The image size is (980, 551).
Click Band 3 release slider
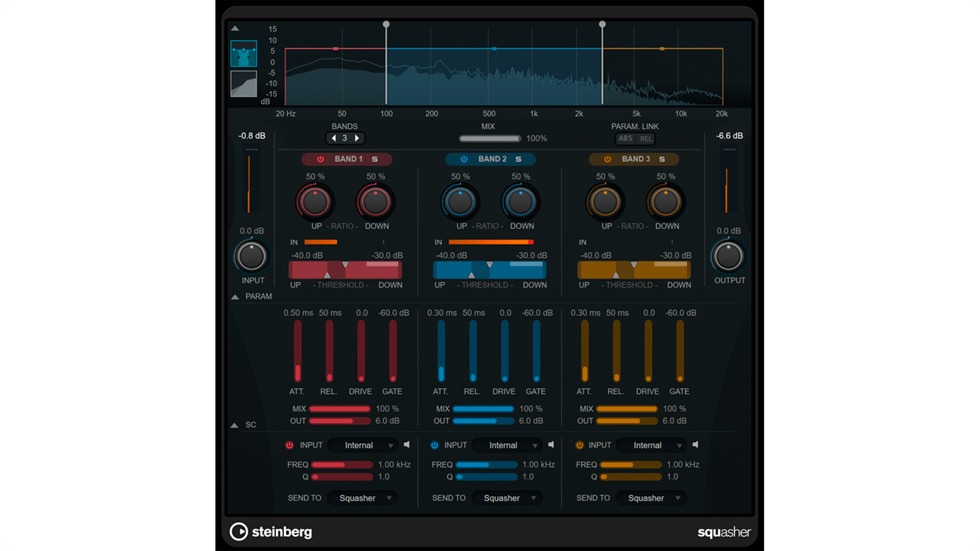(617, 351)
